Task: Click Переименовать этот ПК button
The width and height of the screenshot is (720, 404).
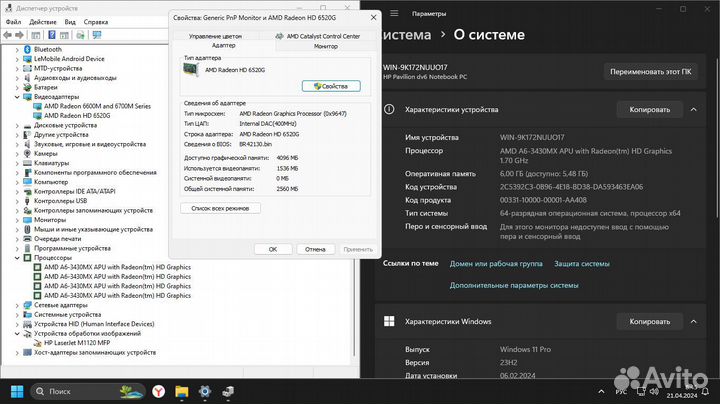Action: point(650,72)
